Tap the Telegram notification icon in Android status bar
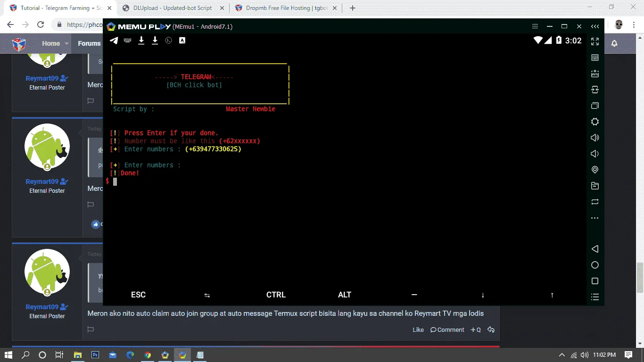The height and width of the screenshot is (362, 644). point(114,41)
